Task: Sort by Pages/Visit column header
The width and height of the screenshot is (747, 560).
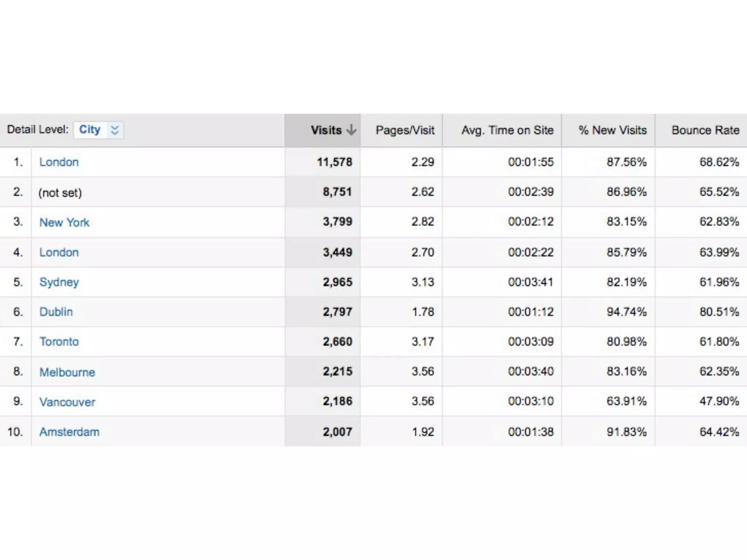Action: pyautogui.click(x=405, y=130)
